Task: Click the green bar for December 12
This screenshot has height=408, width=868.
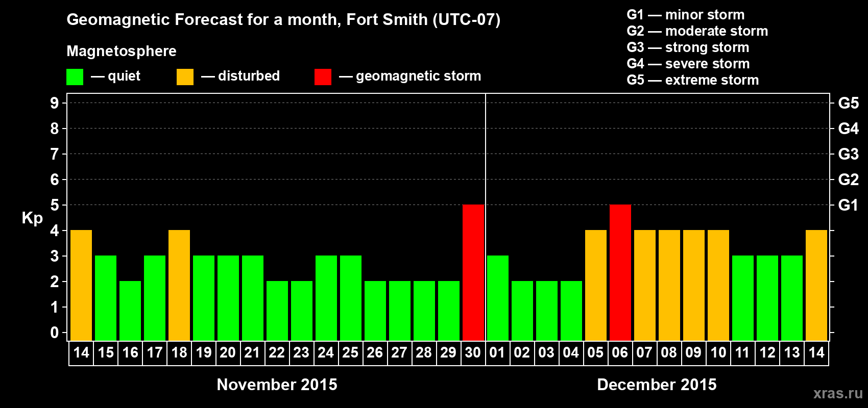Action: click(767, 298)
